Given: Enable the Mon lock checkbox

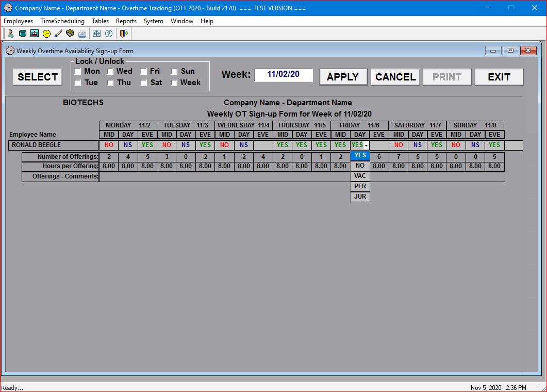Looking at the screenshot, I should point(78,72).
